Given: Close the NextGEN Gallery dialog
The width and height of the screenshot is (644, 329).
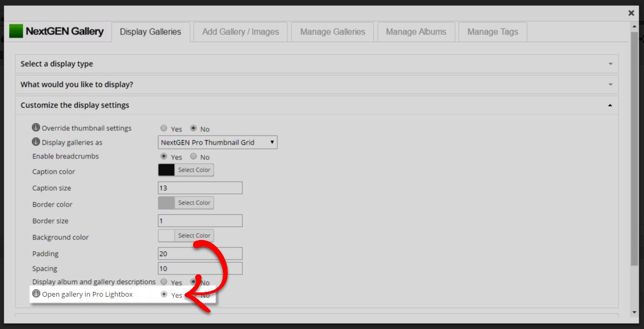Looking at the screenshot, I should point(631,13).
